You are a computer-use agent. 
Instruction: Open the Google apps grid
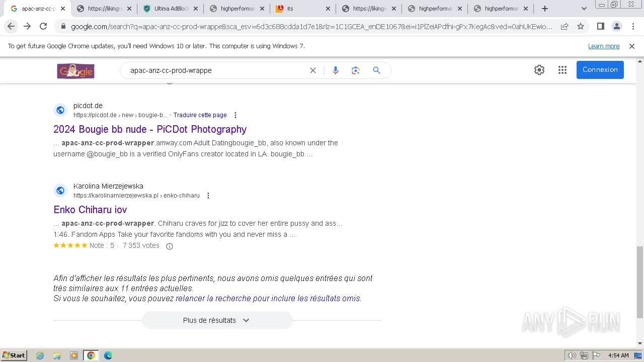coord(562,70)
